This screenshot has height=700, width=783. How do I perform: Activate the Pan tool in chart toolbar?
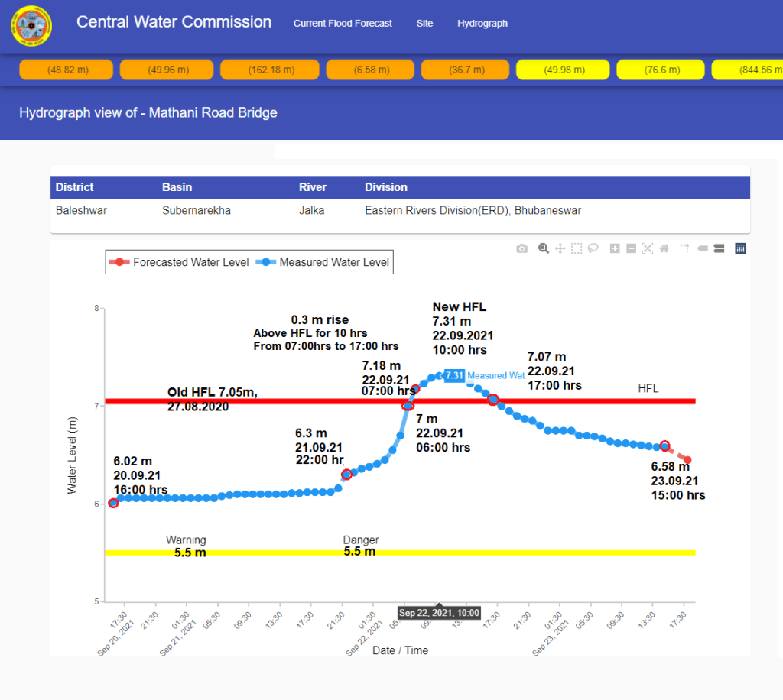tap(560, 248)
